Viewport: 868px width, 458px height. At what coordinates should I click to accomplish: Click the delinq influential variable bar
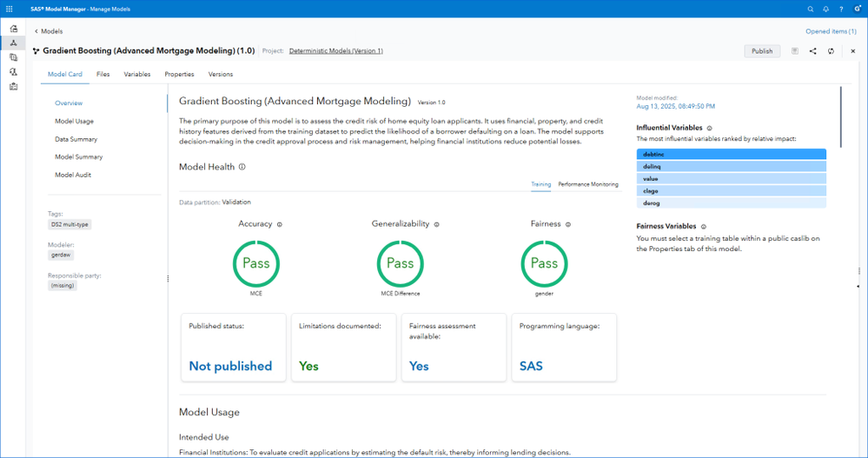point(732,166)
